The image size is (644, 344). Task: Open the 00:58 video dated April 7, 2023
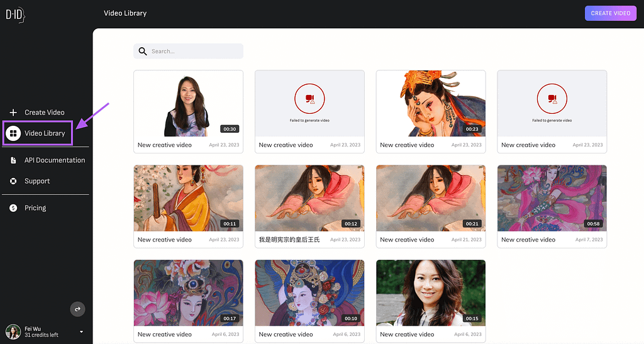click(x=552, y=199)
